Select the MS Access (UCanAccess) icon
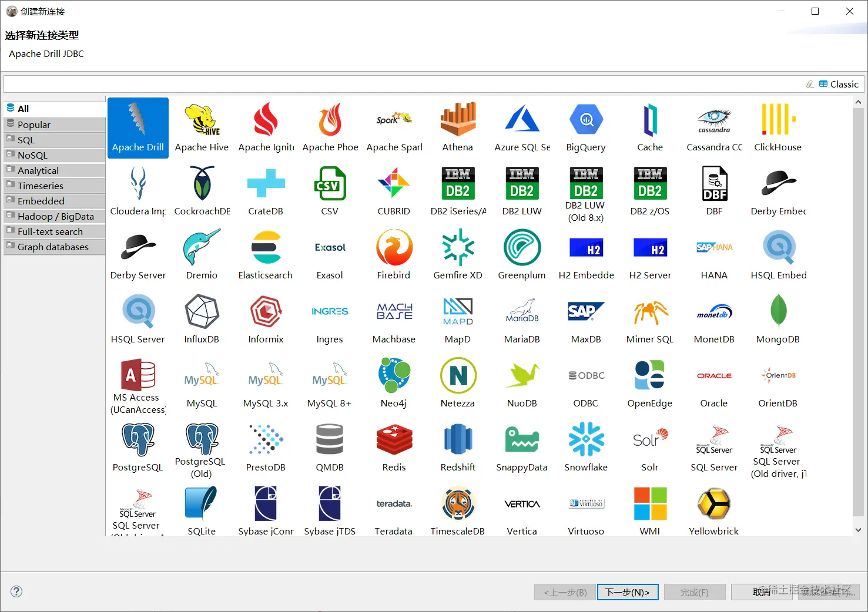The image size is (868, 612). (x=138, y=375)
